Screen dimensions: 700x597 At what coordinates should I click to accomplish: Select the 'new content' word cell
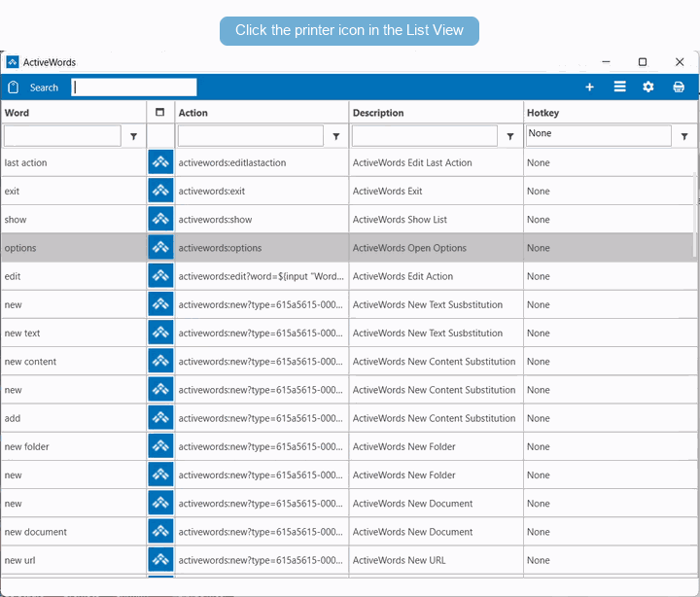point(74,362)
